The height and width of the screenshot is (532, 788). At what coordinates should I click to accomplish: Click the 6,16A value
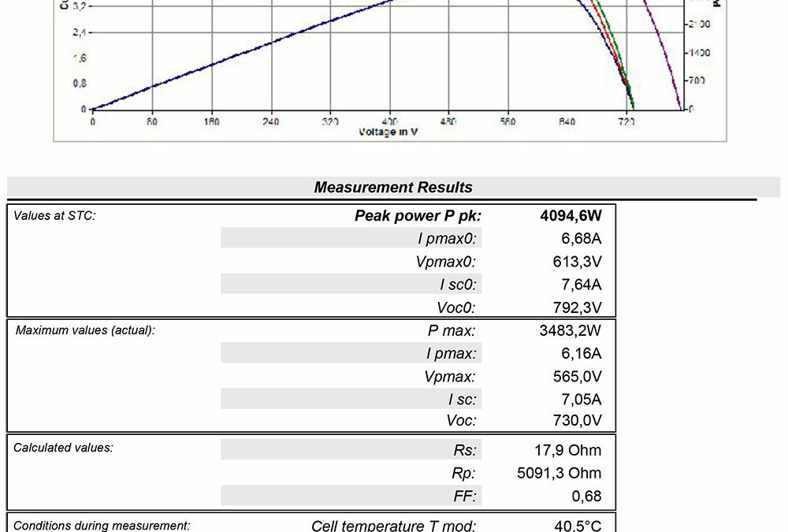581,354
